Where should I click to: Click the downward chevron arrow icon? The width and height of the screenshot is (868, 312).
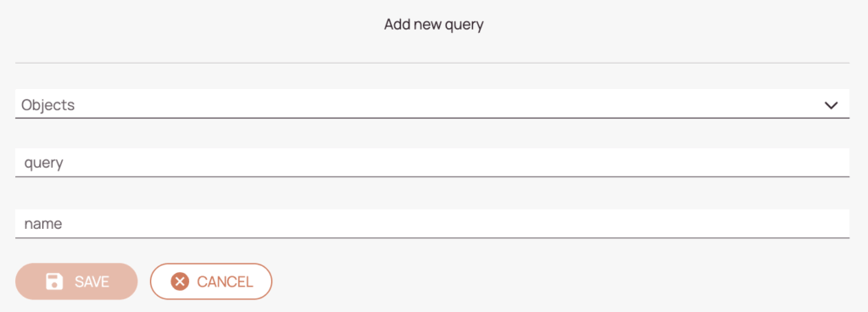pyautogui.click(x=831, y=105)
